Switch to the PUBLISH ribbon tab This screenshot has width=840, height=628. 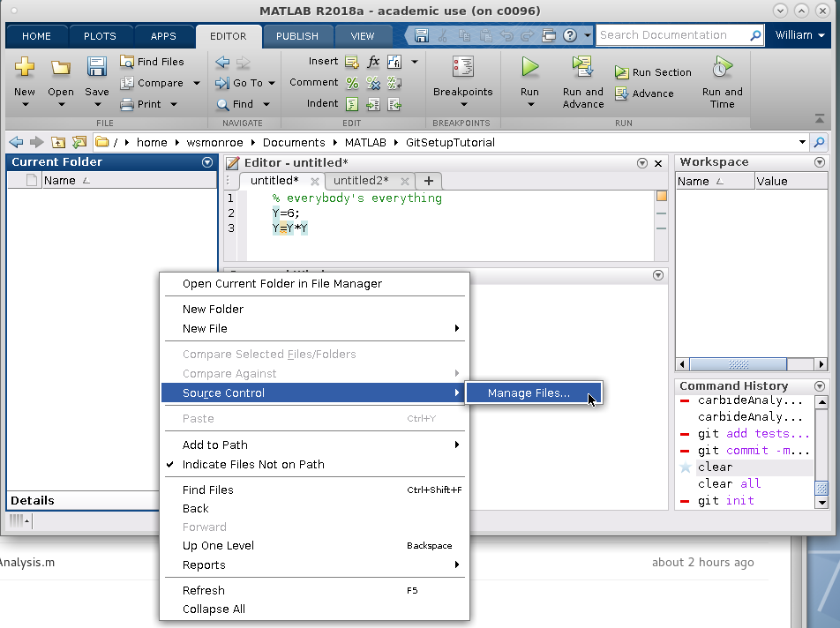click(x=297, y=36)
